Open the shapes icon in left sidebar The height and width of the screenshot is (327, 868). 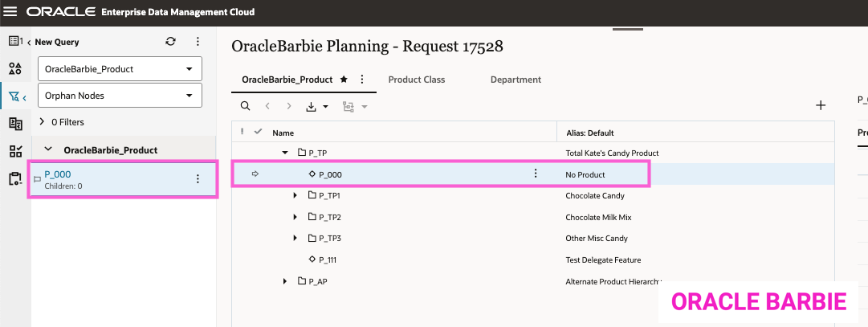[14, 68]
